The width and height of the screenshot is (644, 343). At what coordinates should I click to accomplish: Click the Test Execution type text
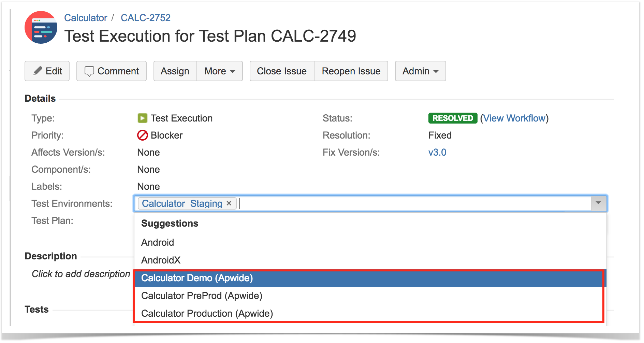pyautogui.click(x=182, y=118)
